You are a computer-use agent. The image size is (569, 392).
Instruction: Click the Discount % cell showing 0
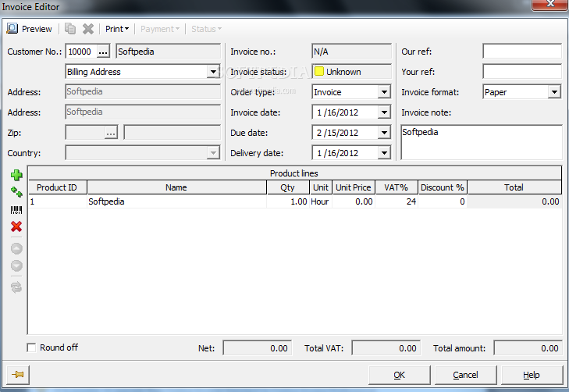point(443,201)
